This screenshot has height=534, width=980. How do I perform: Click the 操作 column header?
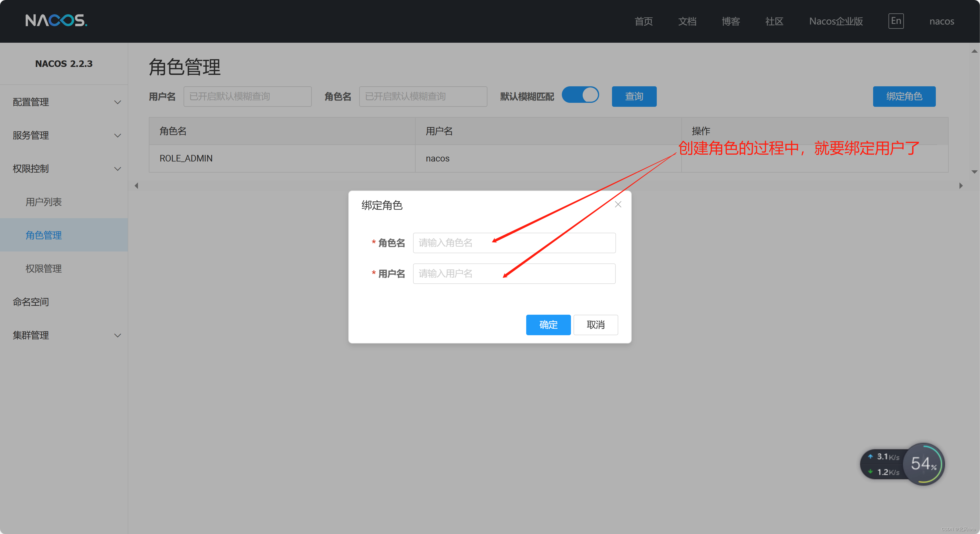pos(814,131)
